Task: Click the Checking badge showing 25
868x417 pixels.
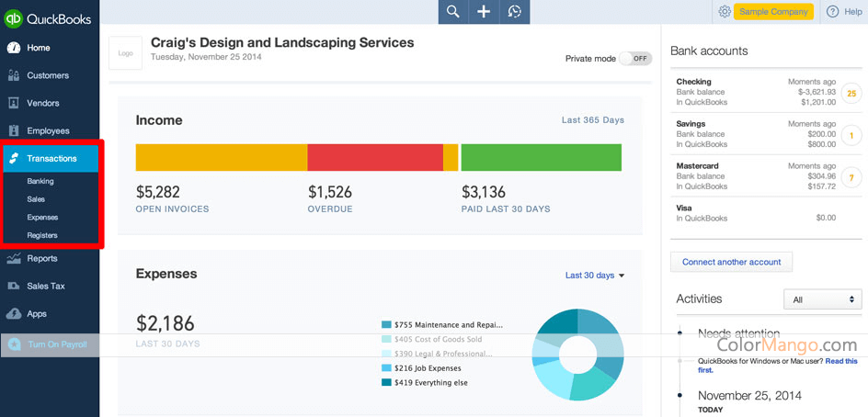Action: [x=851, y=93]
